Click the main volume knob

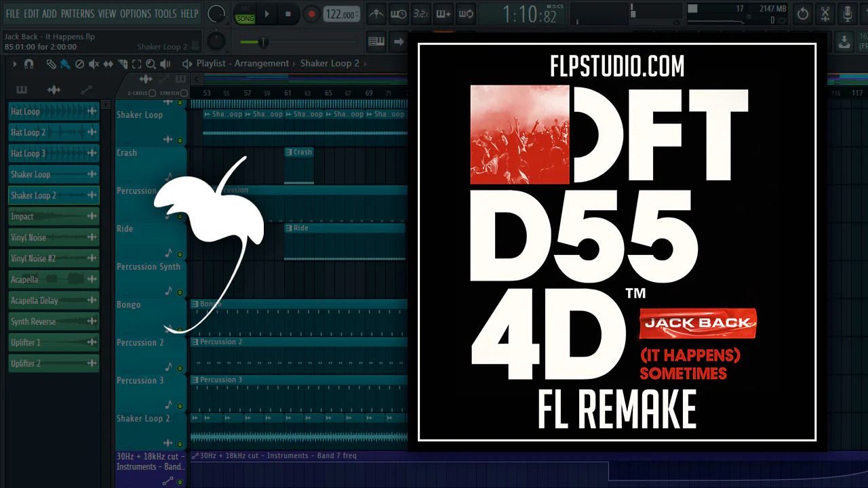pyautogui.click(x=216, y=14)
